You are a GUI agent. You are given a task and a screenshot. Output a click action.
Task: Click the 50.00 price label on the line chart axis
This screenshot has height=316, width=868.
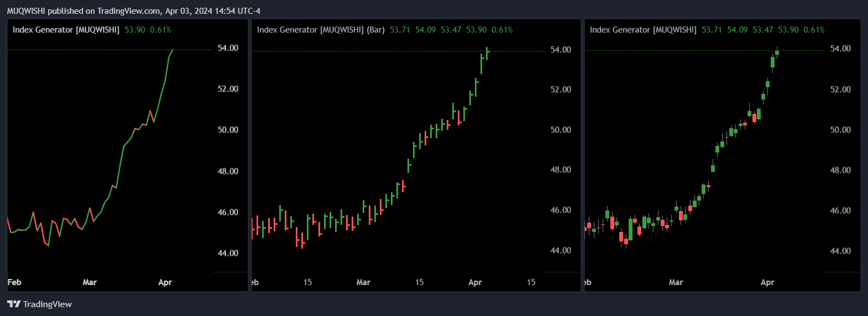coord(228,130)
